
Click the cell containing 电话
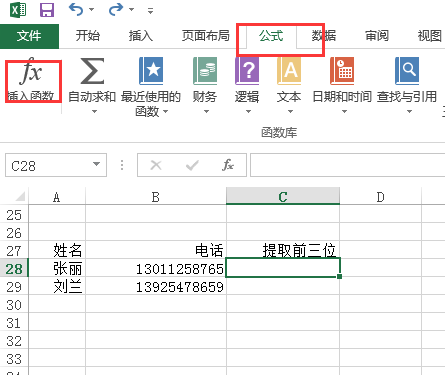(156, 250)
